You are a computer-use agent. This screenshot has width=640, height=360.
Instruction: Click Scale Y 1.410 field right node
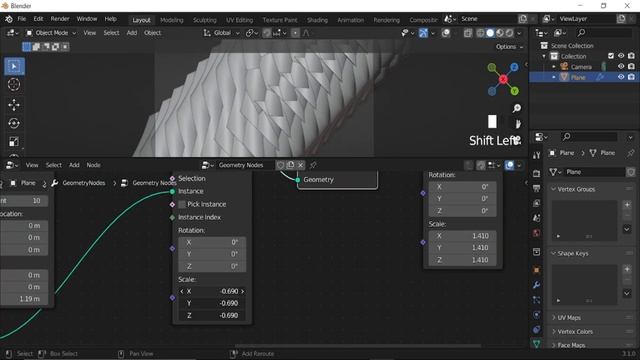click(x=462, y=248)
